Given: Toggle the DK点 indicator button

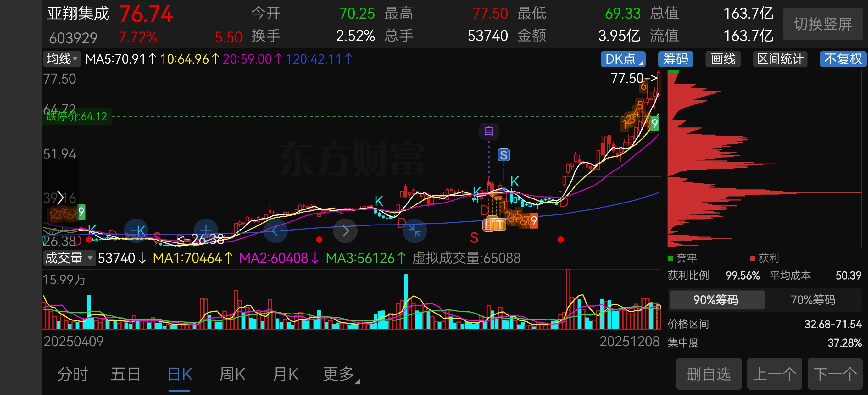Looking at the screenshot, I should tap(623, 59).
